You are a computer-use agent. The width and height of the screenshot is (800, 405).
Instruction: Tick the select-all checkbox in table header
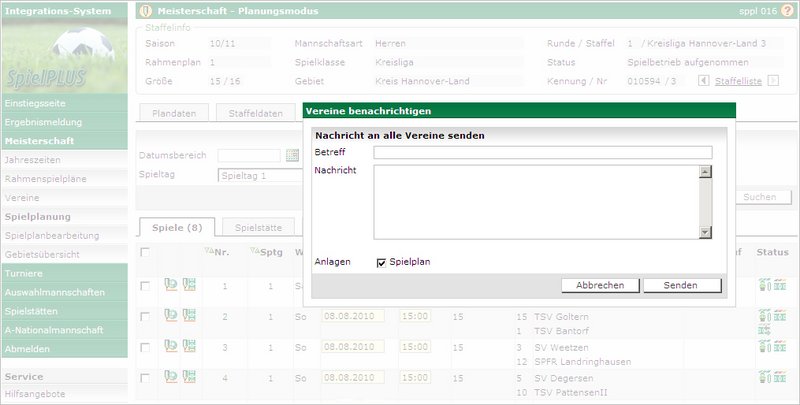[x=145, y=252]
